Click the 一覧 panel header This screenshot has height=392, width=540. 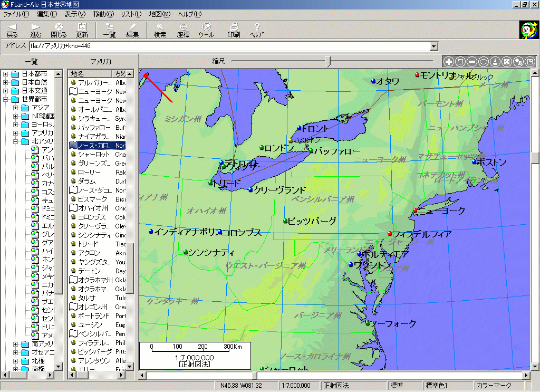point(31,61)
